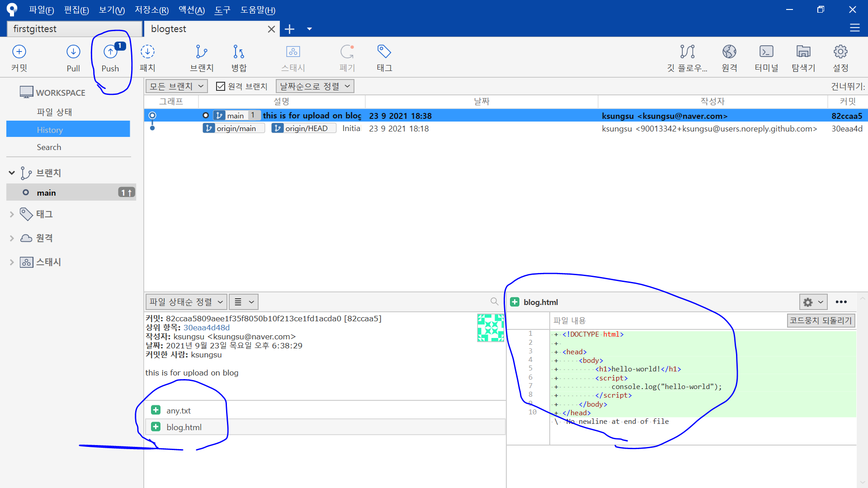Screen dimensions: 868x488
Task: Expand the 태그 sidebar section
Action: pyautogui.click(x=12, y=214)
